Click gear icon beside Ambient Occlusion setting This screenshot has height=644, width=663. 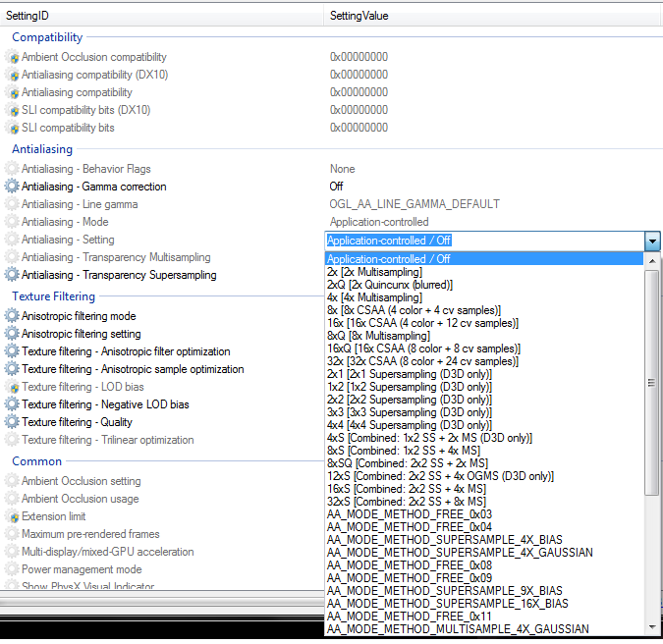coord(12,480)
